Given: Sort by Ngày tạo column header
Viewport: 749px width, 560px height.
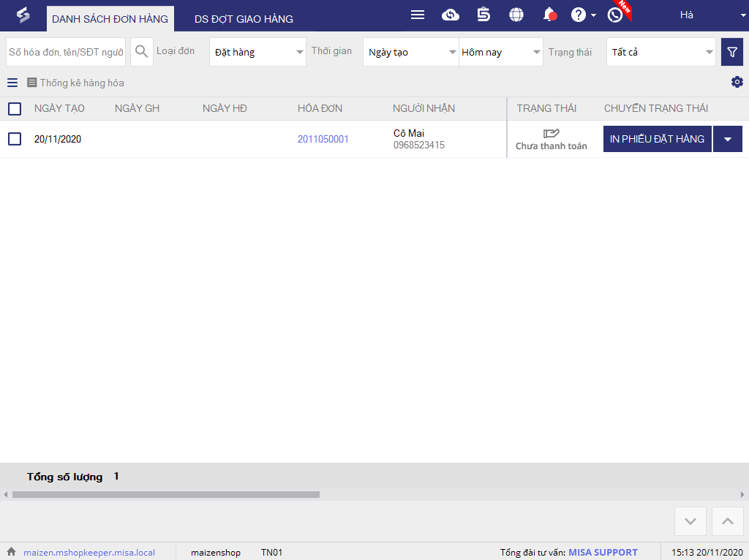Looking at the screenshot, I should [x=59, y=108].
